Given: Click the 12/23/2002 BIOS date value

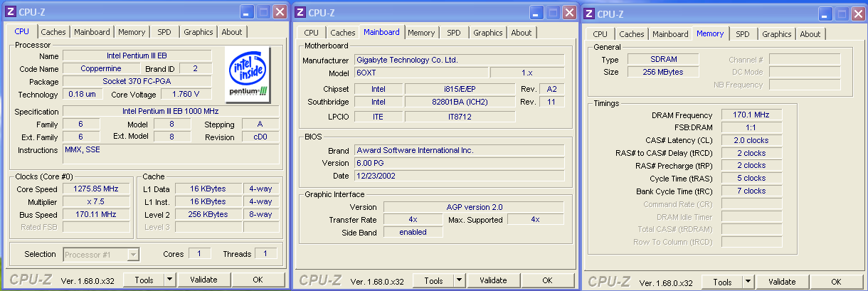Looking at the screenshot, I should (459, 176).
